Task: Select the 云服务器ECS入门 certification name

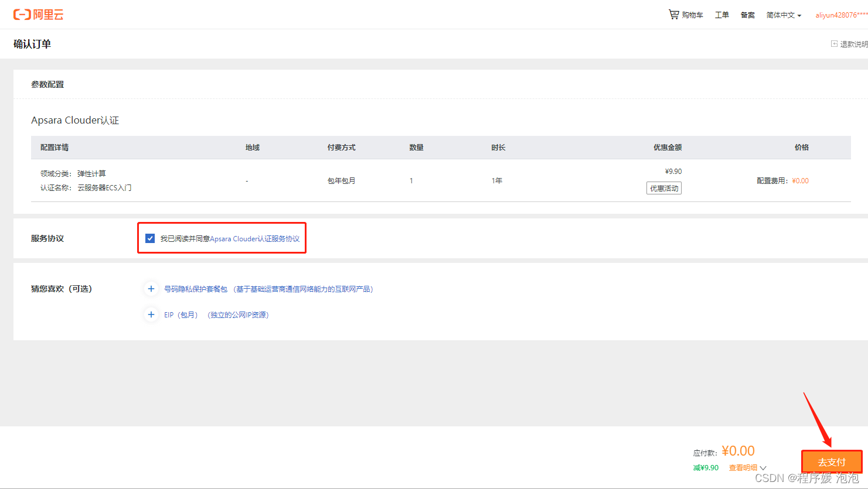Action: tap(104, 188)
